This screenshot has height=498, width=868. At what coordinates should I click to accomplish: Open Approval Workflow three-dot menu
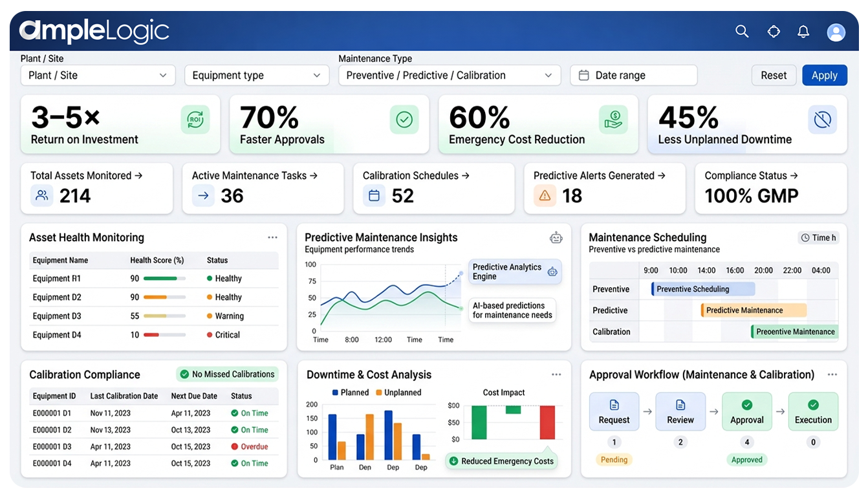(x=832, y=374)
